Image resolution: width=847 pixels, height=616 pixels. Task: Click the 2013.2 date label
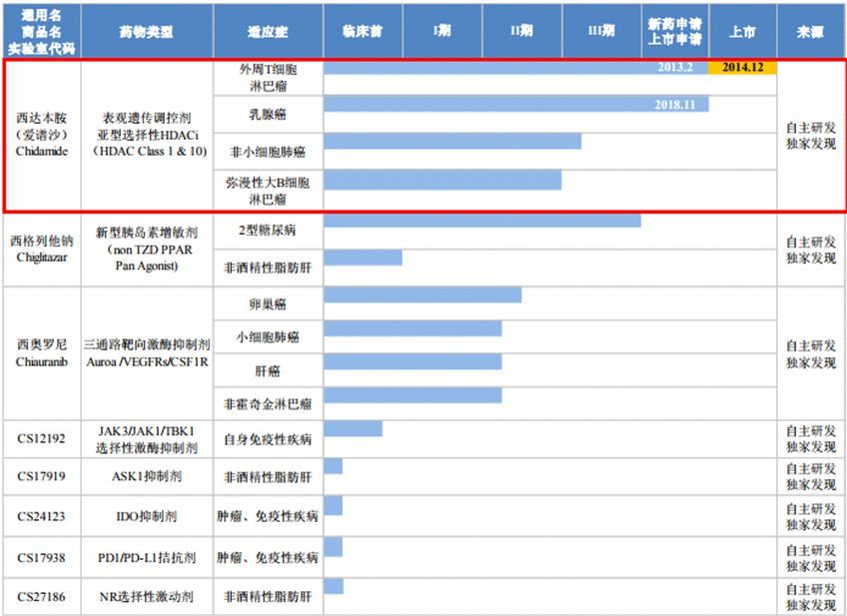point(675,67)
